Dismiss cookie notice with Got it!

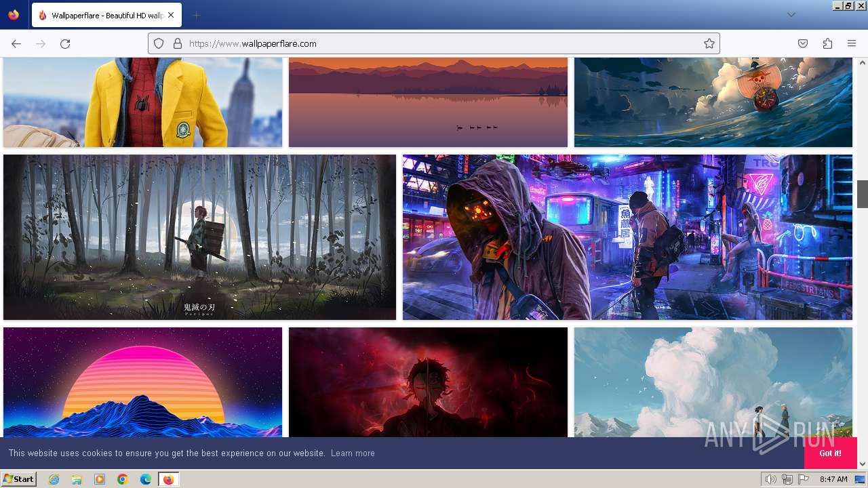[x=830, y=453]
